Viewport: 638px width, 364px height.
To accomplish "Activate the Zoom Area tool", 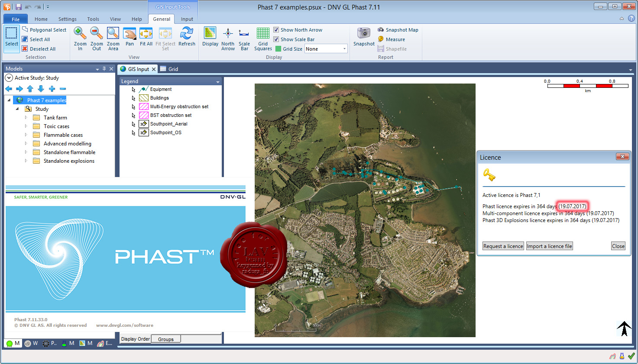I will 113,38.
